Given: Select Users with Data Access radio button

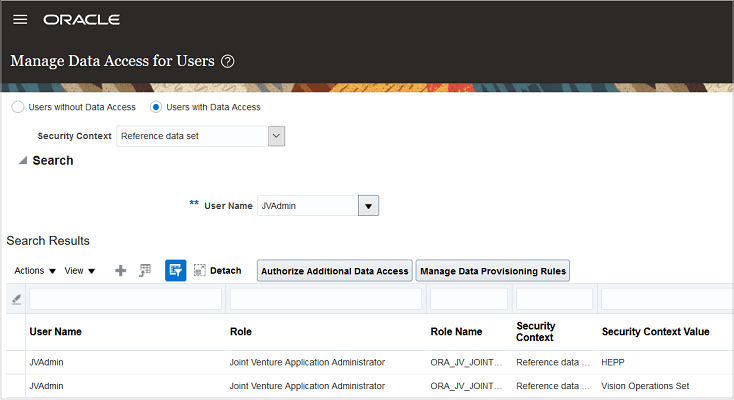Looking at the screenshot, I should pos(156,107).
